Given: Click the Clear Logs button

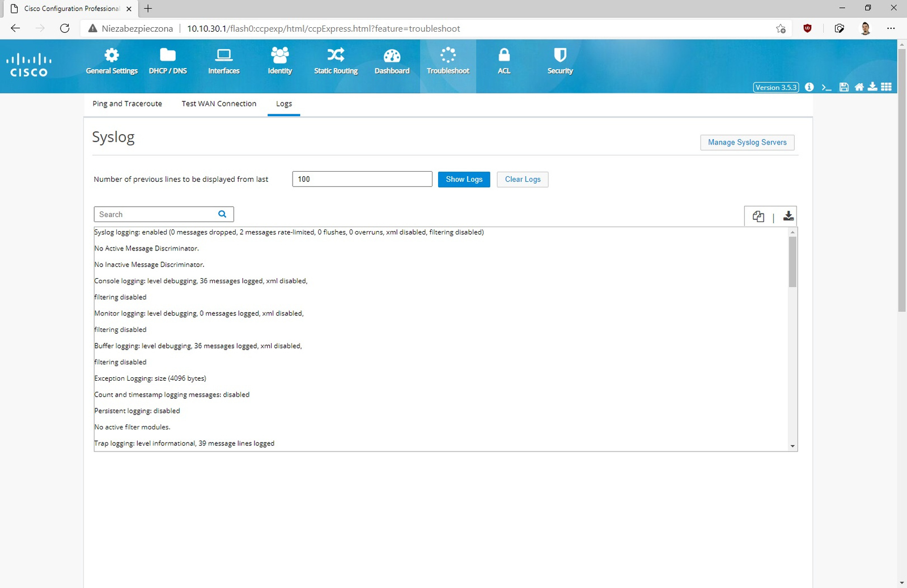Looking at the screenshot, I should [522, 180].
